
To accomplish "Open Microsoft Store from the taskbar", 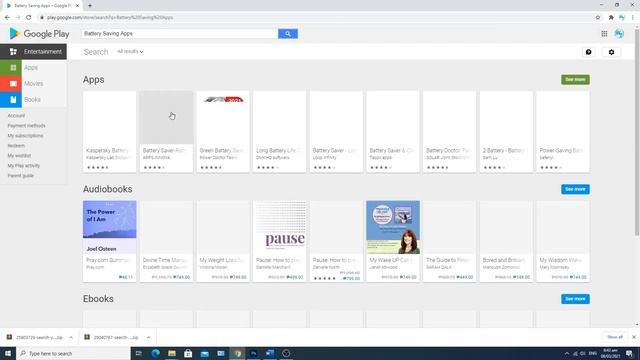I will (188, 353).
